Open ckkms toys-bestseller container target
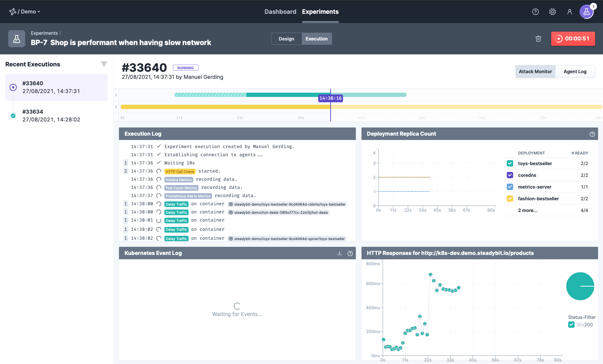 point(287,204)
